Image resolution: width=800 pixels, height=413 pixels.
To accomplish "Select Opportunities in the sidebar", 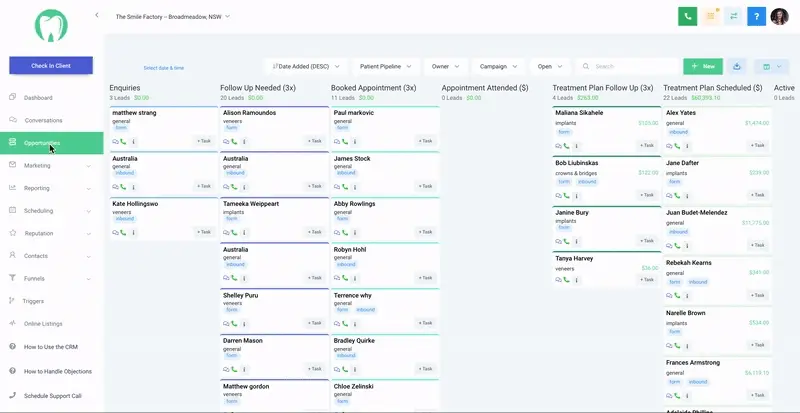I will pyautogui.click(x=51, y=143).
